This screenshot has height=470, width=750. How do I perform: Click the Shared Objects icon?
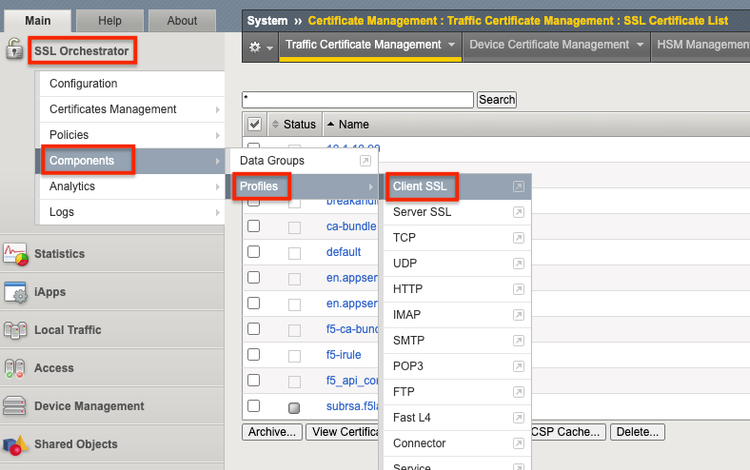[x=15, y=444]
